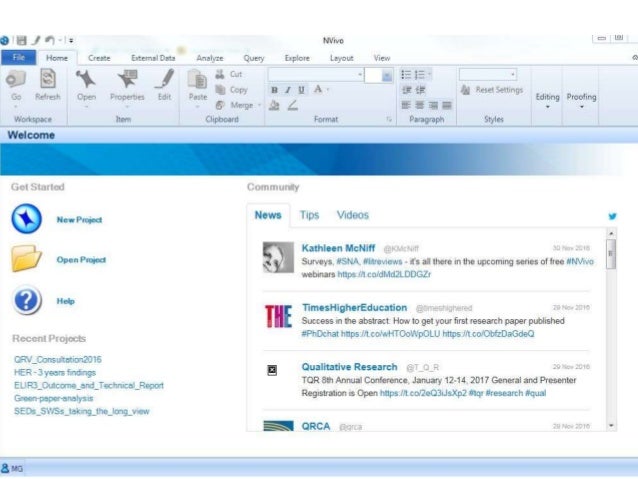638x479 pixels.
Task: Open the quick access toolbar customize arrow
Action: tap(71, 40)
